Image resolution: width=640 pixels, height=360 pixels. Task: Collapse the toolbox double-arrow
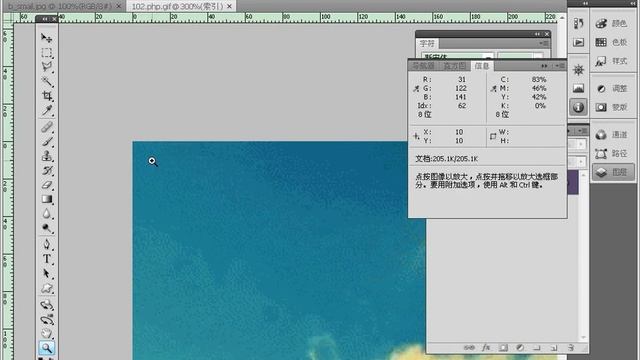(44, 19)
